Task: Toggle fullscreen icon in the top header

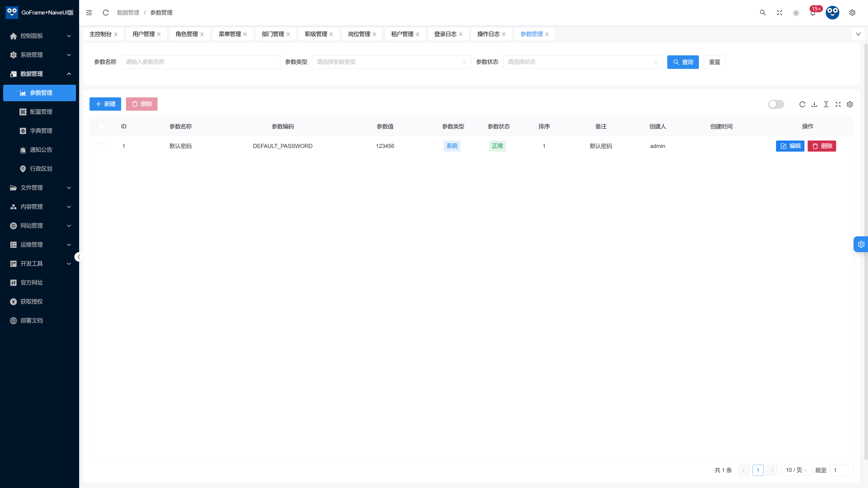Action: (779, 12)
